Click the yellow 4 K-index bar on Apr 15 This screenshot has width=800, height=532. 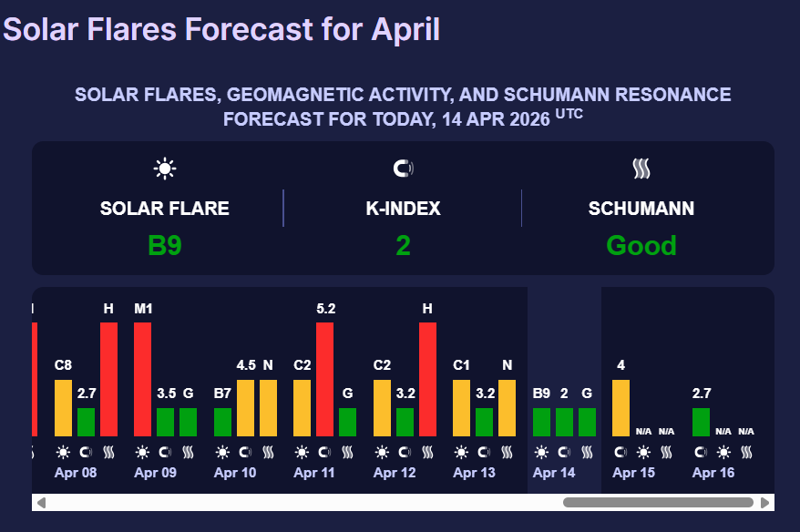tap(621, 408)
